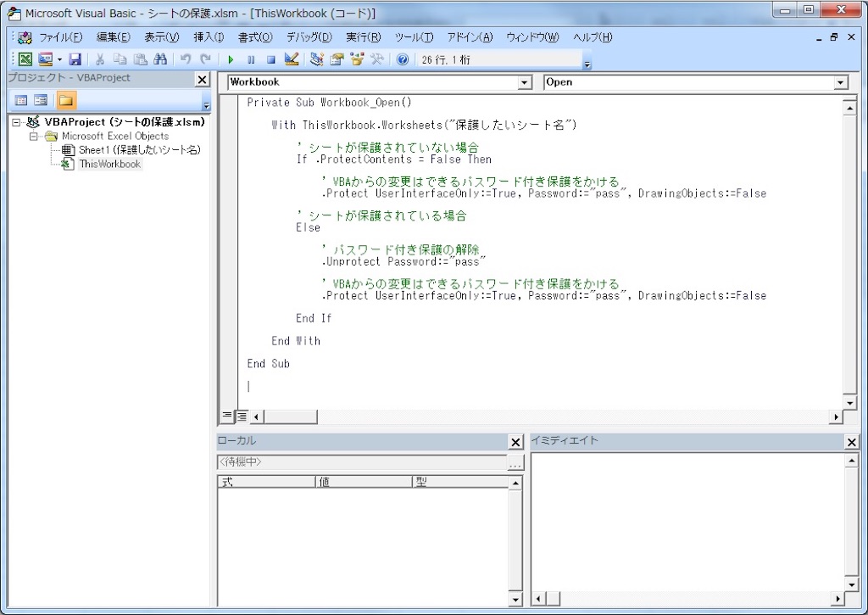Open the アドイン(A) menu

tap(470, 37)
